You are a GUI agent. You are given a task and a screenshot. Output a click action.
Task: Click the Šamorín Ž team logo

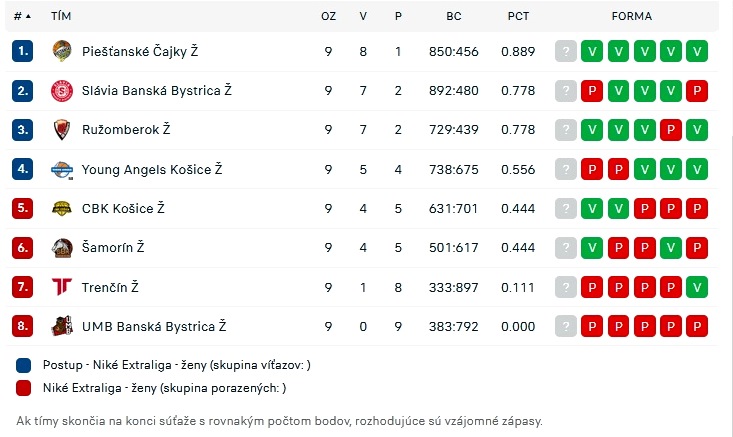(62, 247)
